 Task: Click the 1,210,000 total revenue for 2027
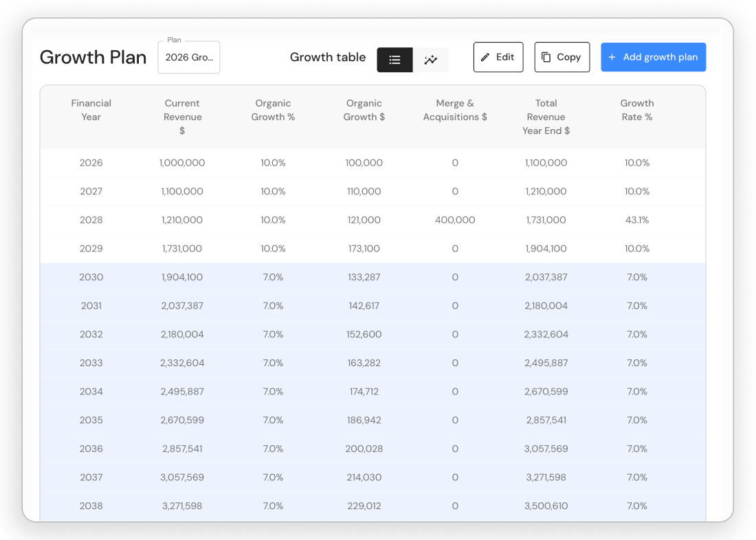(x=546, y=192)
